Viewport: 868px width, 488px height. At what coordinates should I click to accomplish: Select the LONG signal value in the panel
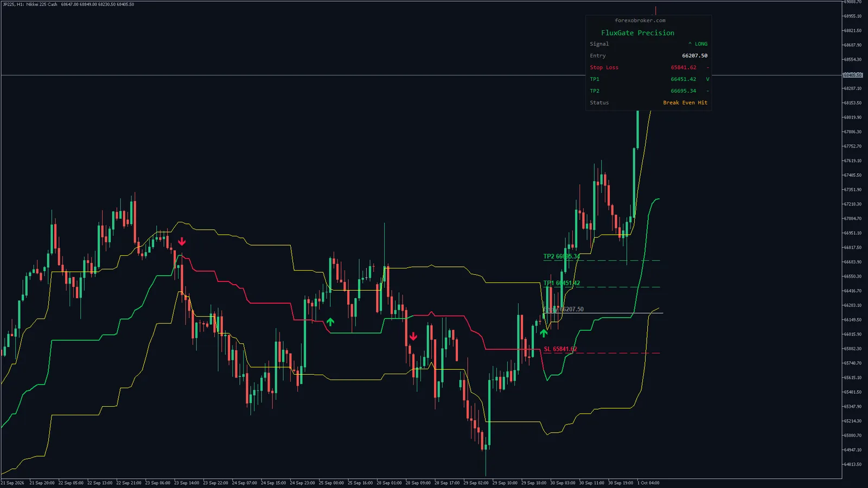coord(698,44)
